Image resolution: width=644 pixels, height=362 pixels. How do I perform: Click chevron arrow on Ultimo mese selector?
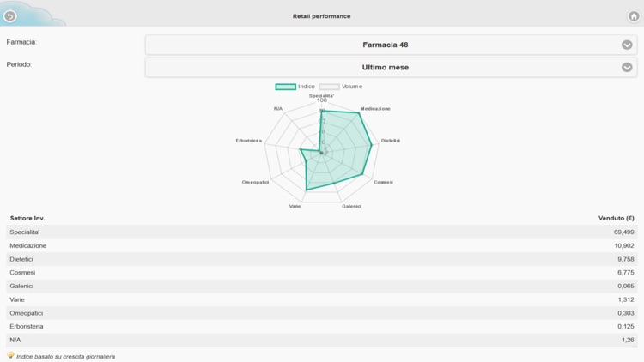click(x=627, y=67)
